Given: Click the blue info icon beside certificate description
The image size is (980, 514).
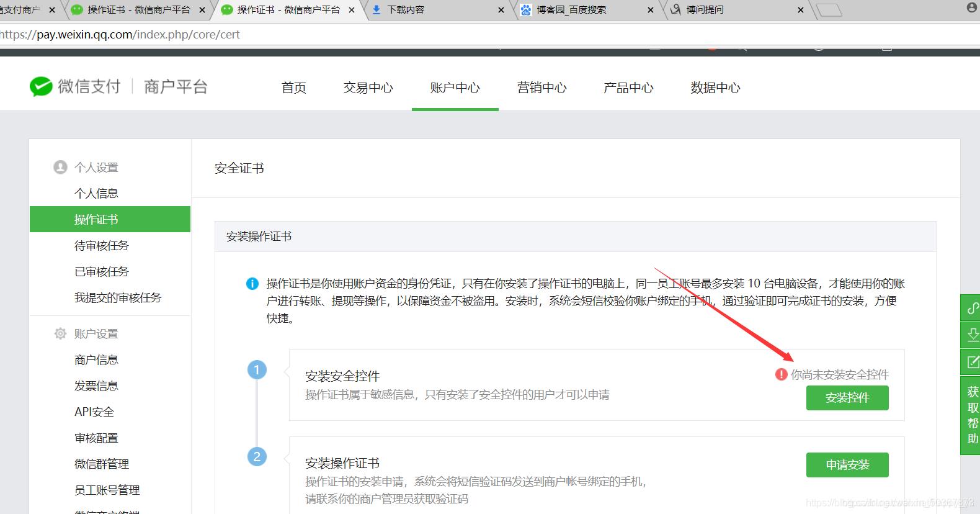Looking at the screenshot, I should tap(252, 284).
